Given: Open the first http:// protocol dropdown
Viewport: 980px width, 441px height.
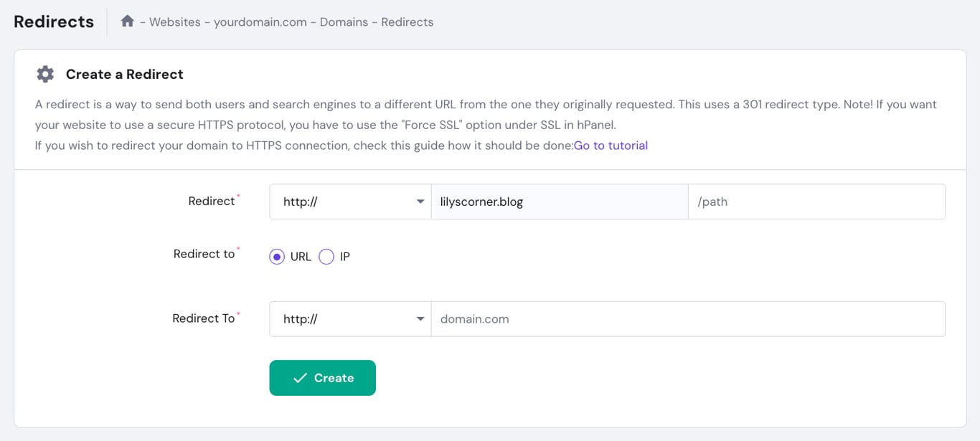Looking at the screenshot, I should point(350,201).
